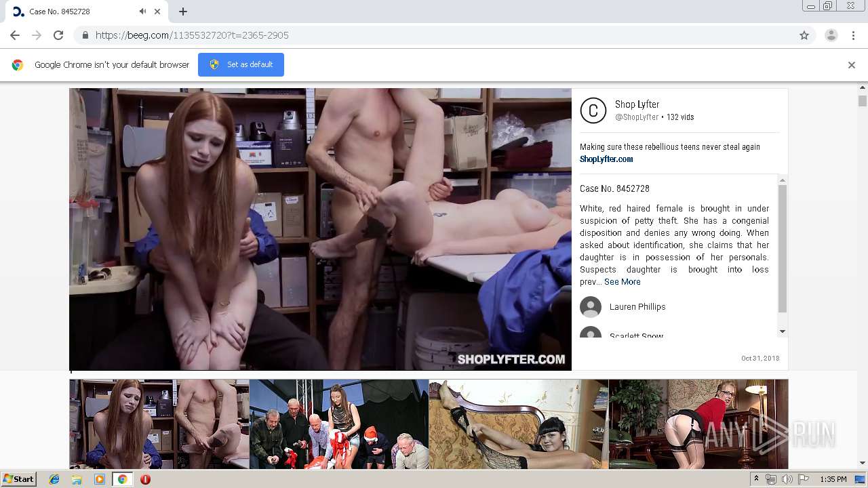
Task: Click the Set as default button
Action: pyautogui.click(x=241, y=64)
